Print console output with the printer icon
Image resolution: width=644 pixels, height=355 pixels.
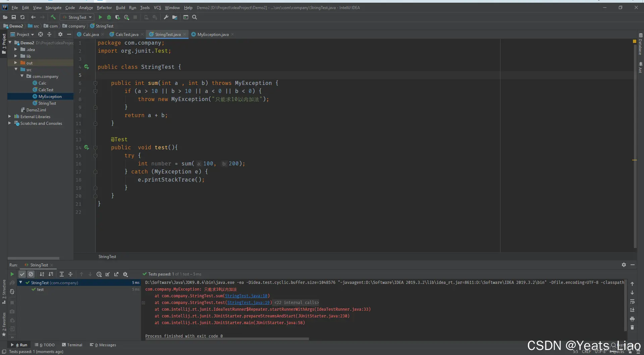(x=632, y=319)
